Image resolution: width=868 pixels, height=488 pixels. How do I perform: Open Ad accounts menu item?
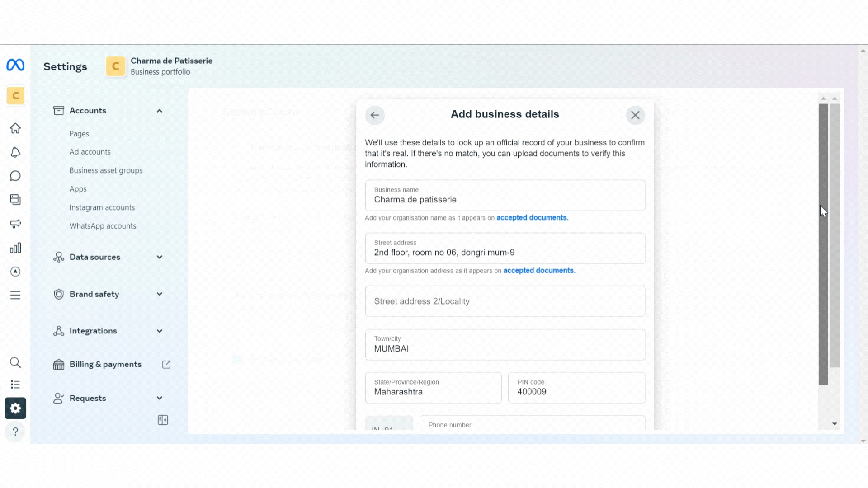pyautogui.click(x=90, y=152)
